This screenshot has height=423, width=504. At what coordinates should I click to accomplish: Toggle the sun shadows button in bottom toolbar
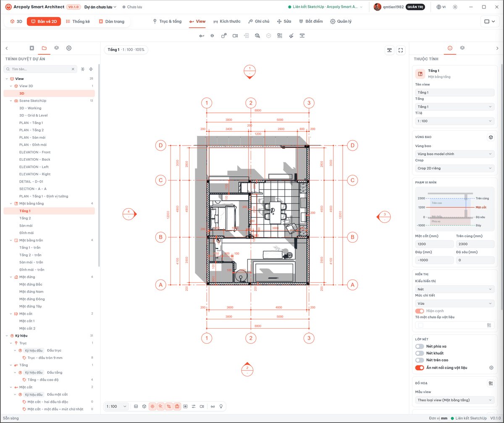tap(152, 406)
